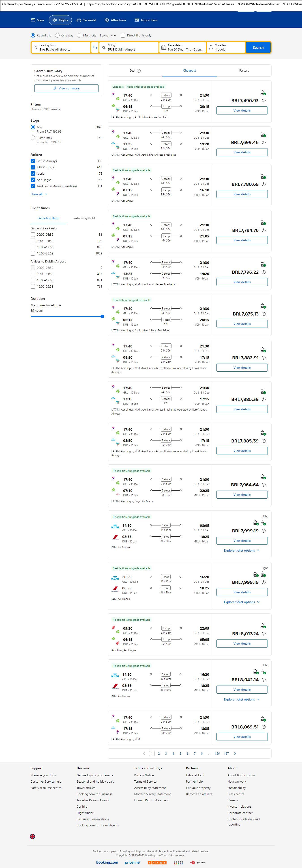This screenshot has width=302, height=868.
Task: Click the info icon beside the Best tab
Action: coord(139,71)
